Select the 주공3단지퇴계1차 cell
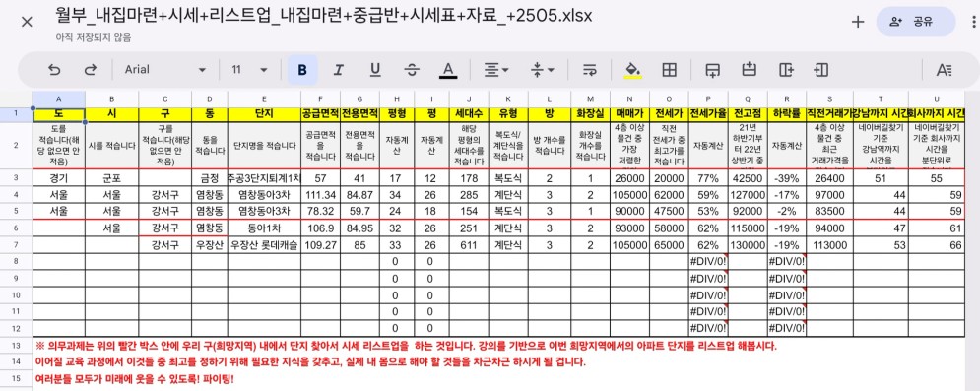 tap(264, 178)
